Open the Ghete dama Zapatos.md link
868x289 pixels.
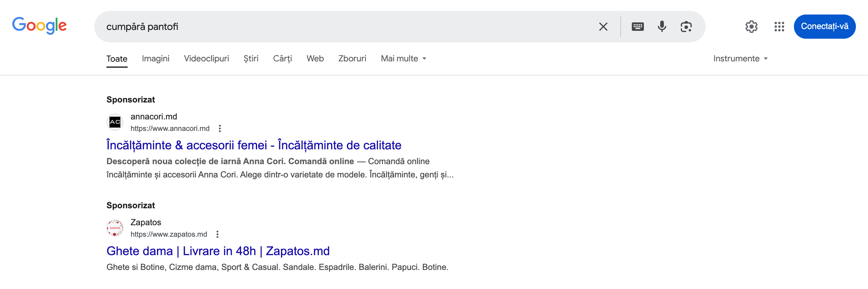pyautogui.click(x=218, y=251)
